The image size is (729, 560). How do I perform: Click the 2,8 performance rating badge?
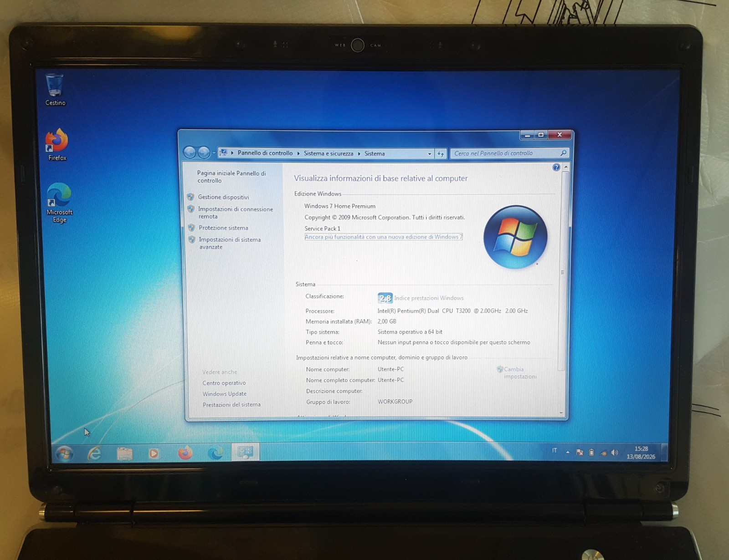point(385,298)
